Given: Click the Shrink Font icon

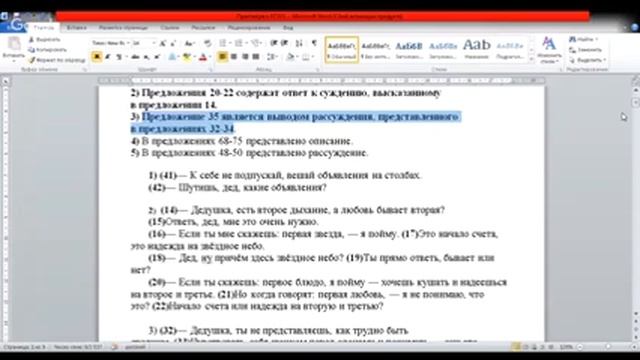Looking at the screenshot, I should [173, 43].
